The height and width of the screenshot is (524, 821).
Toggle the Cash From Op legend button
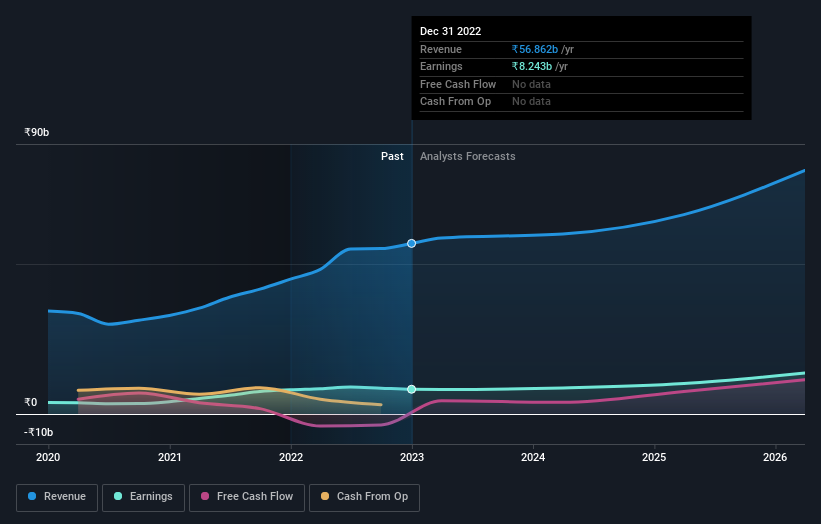pos(364,497)
